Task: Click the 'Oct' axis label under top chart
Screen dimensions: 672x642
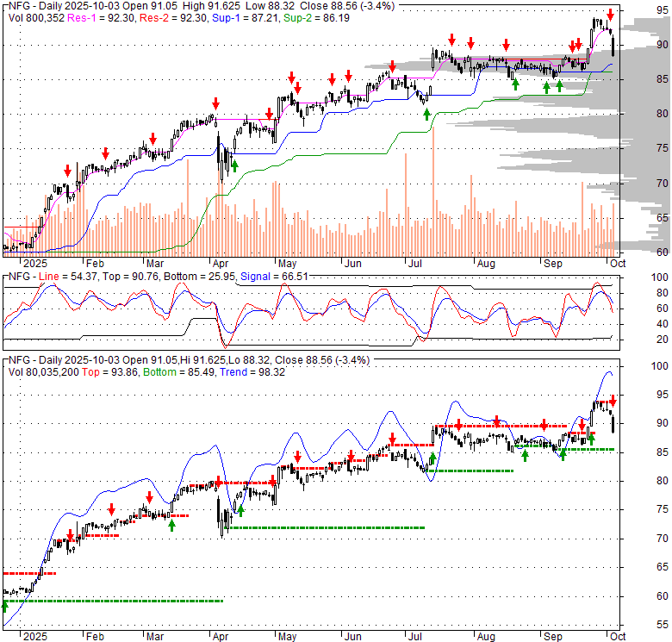Action: pos(618,264)
